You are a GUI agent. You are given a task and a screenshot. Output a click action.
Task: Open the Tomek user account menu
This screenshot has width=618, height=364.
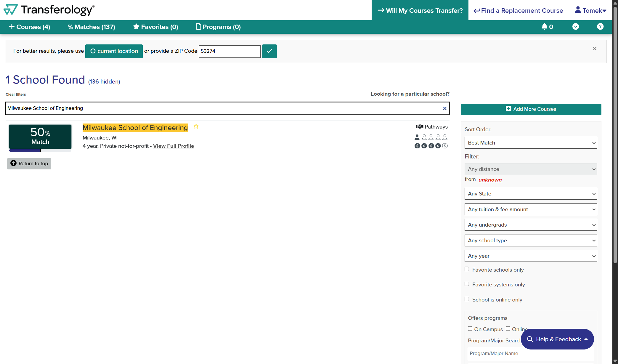[x=591, y=10]
